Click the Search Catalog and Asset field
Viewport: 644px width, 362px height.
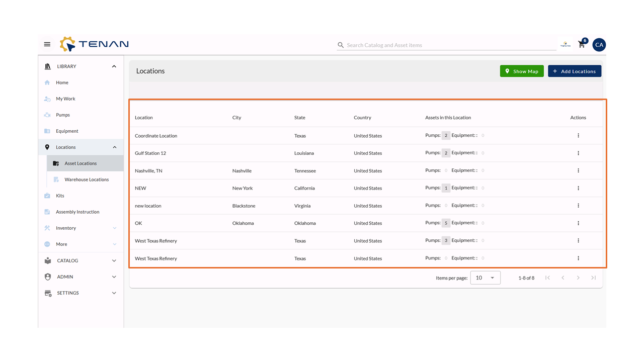(x=450, y=45)
